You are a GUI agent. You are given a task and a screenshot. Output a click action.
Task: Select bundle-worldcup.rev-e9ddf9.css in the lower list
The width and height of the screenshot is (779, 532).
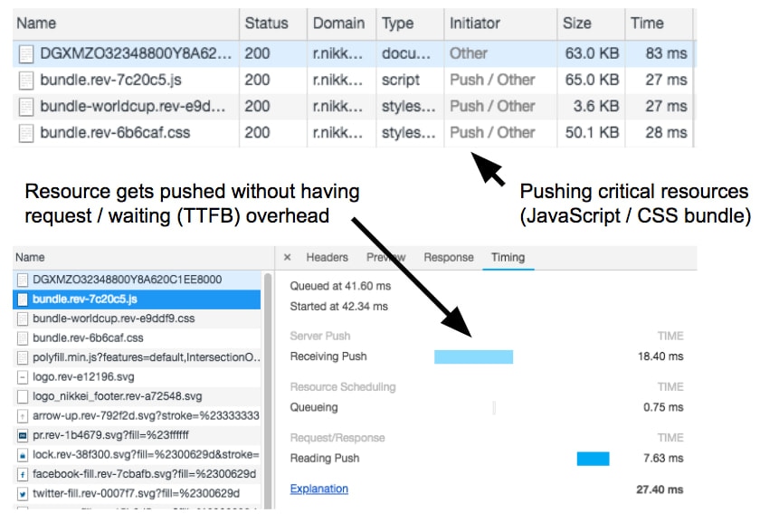[x=113, y=318]
